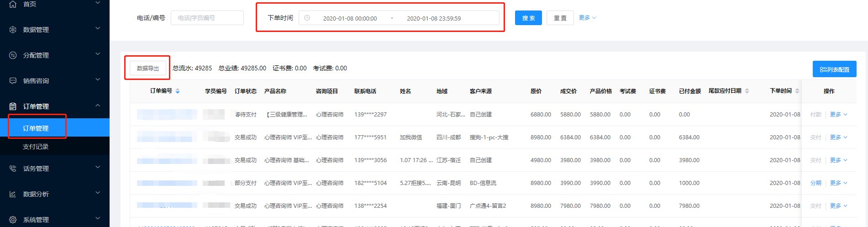
Task: Click 广点通4-留言2 source cell
Action: pyautogui.click(x=488, y=206)
